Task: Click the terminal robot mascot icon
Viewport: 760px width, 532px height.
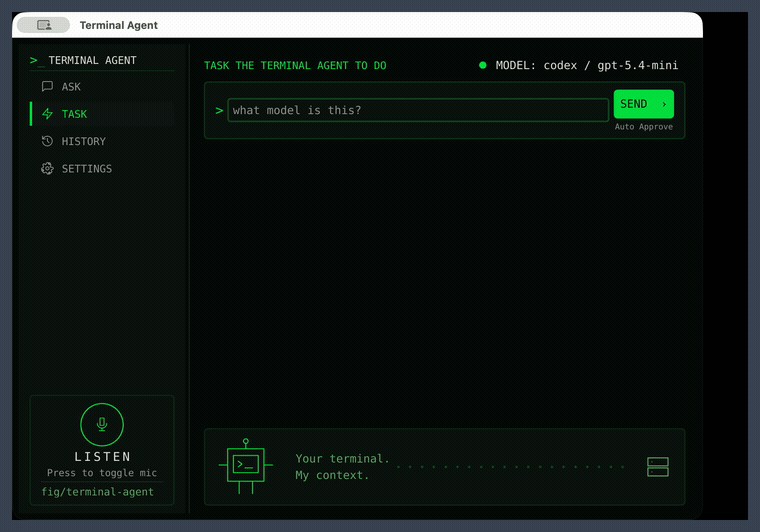Action: (246, 466)
